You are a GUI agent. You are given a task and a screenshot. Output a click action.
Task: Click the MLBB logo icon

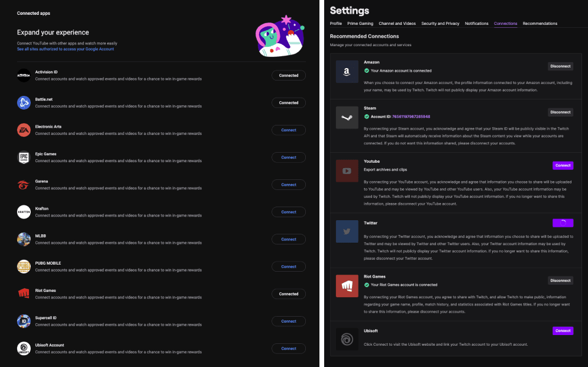click(24, 239)
